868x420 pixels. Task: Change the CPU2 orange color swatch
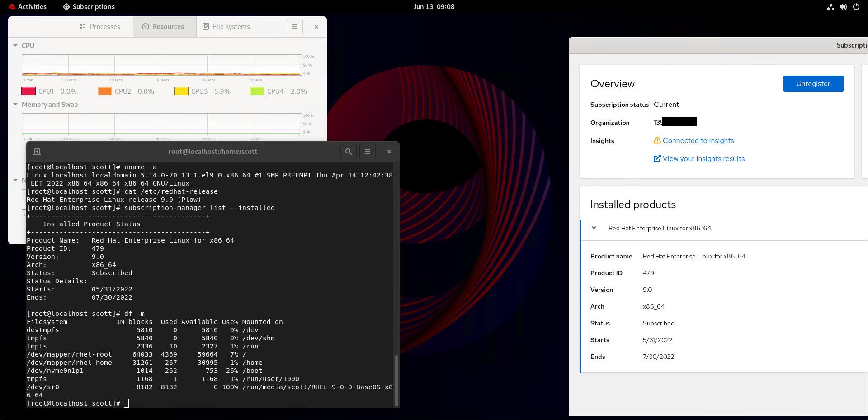pyautogui.click(x=105, y=91)
